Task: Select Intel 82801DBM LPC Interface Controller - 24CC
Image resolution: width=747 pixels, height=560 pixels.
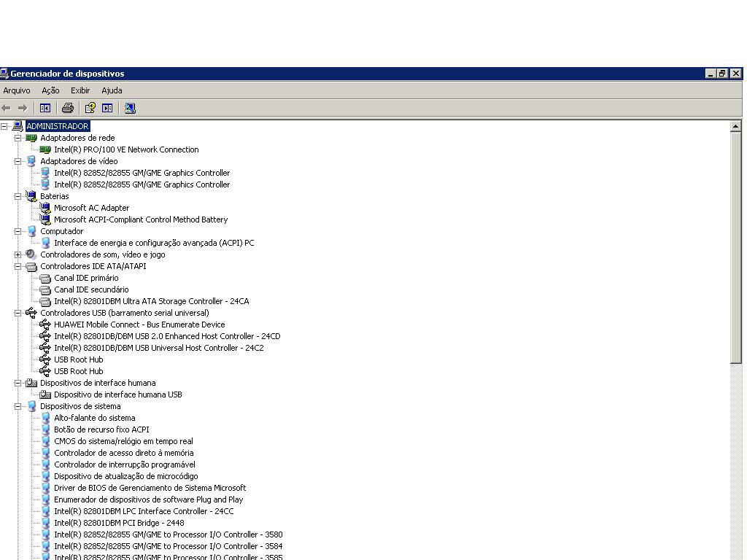Action: (144, 511)
